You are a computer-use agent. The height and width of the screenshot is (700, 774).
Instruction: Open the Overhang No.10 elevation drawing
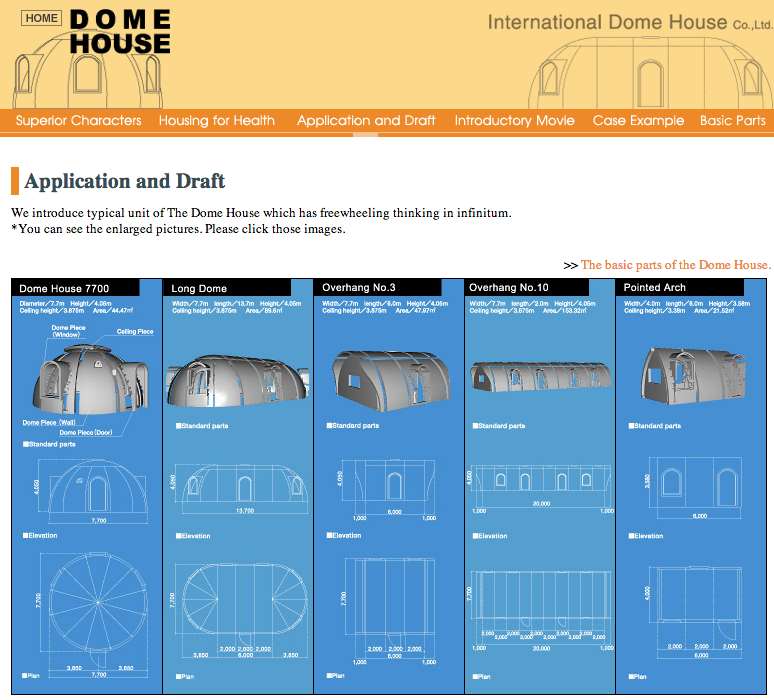(541, 488)
